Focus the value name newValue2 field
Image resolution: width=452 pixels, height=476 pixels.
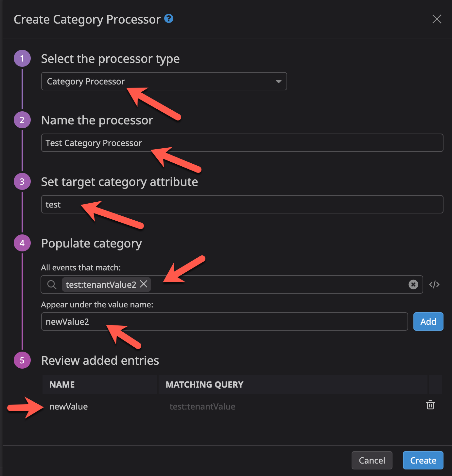pos(224,321)
